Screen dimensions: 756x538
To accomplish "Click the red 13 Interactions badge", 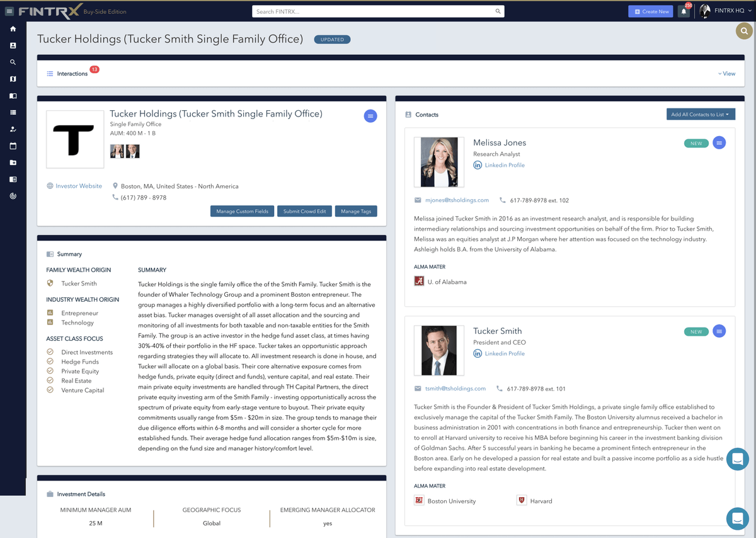I will click(94, 69).
